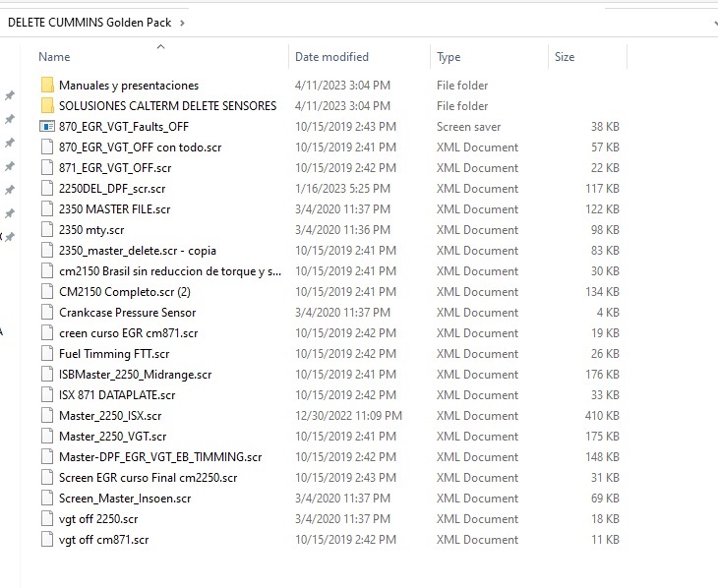This screenshot has width=718, height=588.
Task: Expand the breadcrumb chevron after DELETE CUMMINS Golden Pack
Action: tap(184, 22)
